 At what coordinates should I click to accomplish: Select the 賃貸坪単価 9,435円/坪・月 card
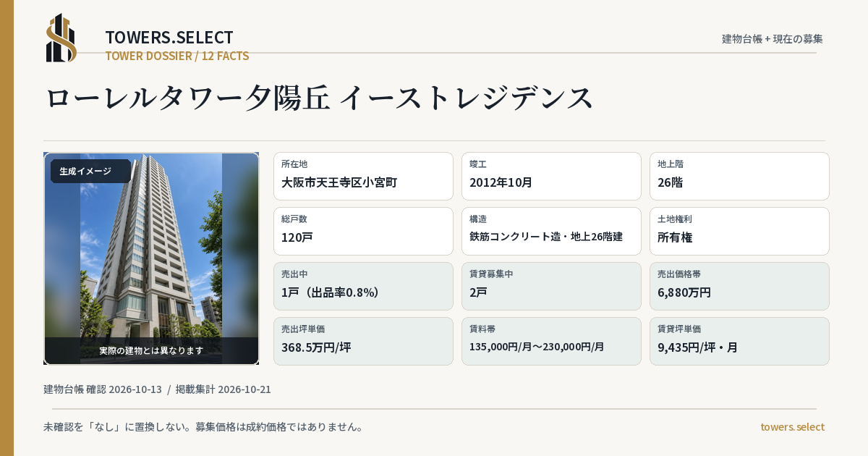point(739,341)
